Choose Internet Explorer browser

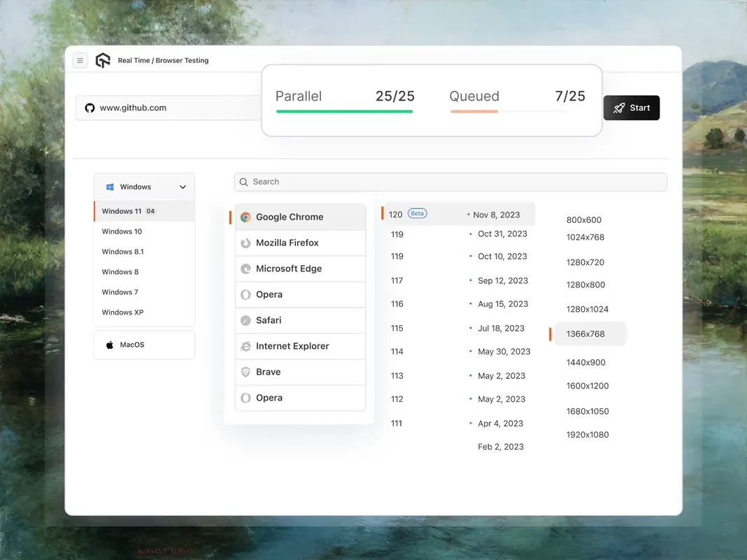point(300,346)
